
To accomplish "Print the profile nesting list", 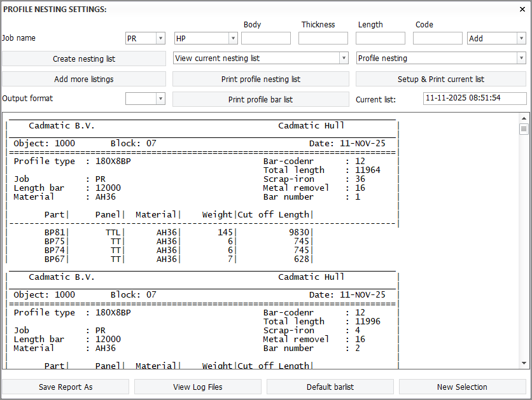I will coord(261,79).
